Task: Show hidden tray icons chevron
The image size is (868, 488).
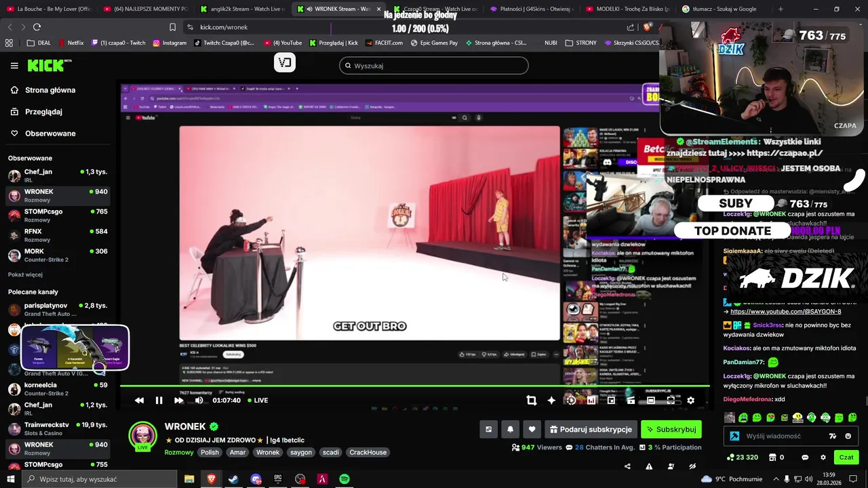Action: point(776,479)
